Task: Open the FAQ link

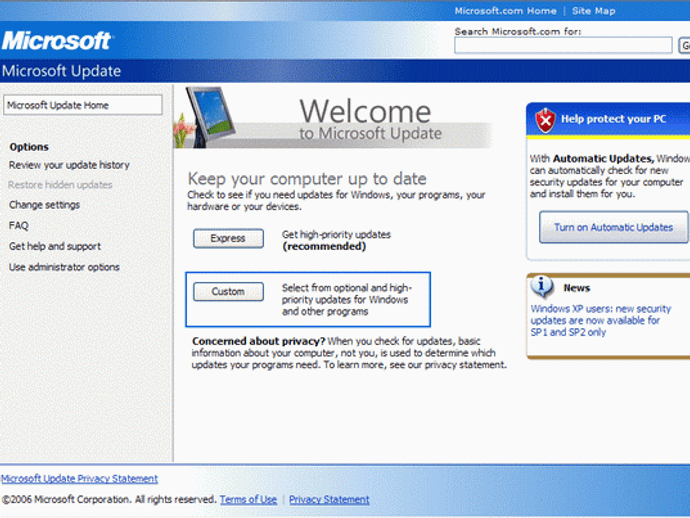Action: click(18, 226)
